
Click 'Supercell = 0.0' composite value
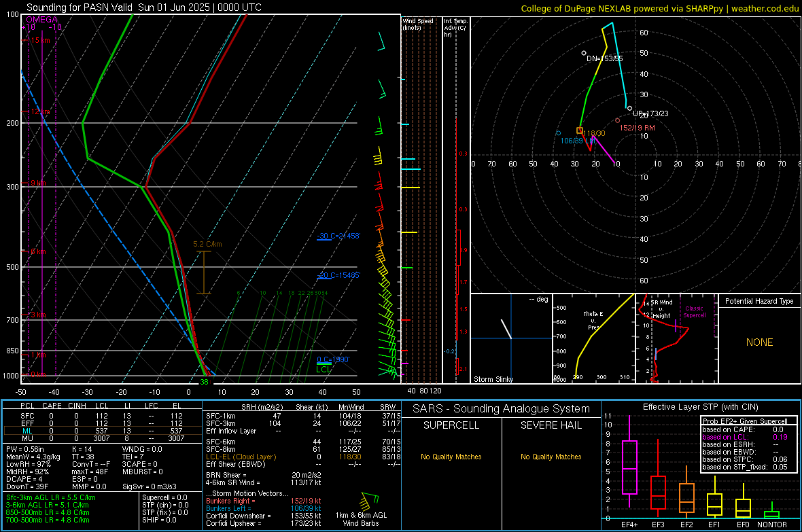[x=164, y=497]
